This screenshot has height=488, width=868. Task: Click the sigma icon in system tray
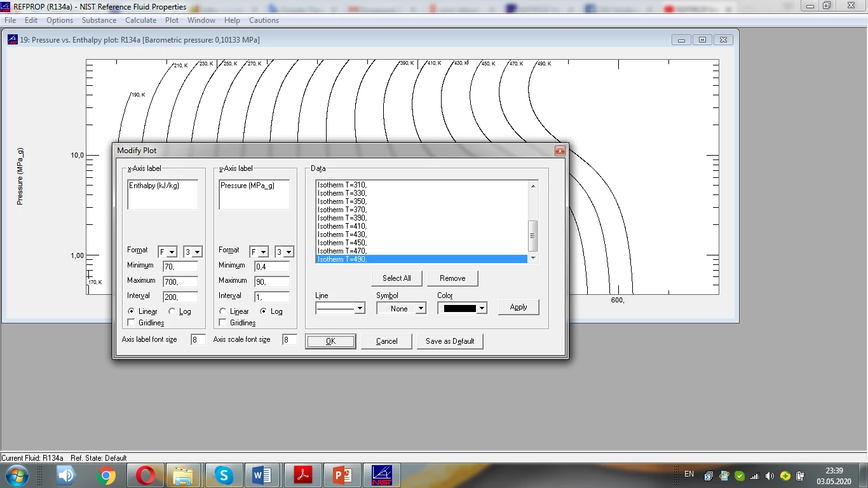click(709, 476)
